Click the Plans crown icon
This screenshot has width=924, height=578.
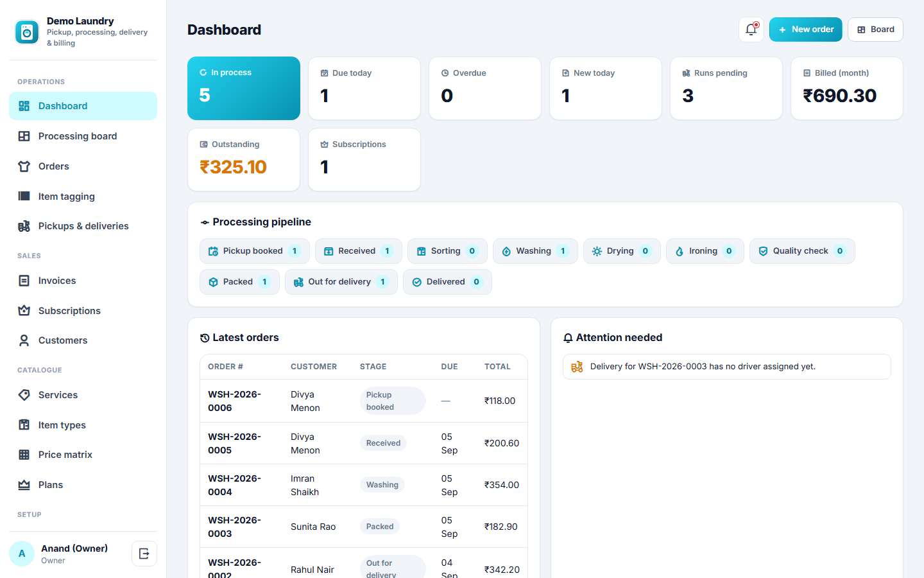(x=24, y=485)
